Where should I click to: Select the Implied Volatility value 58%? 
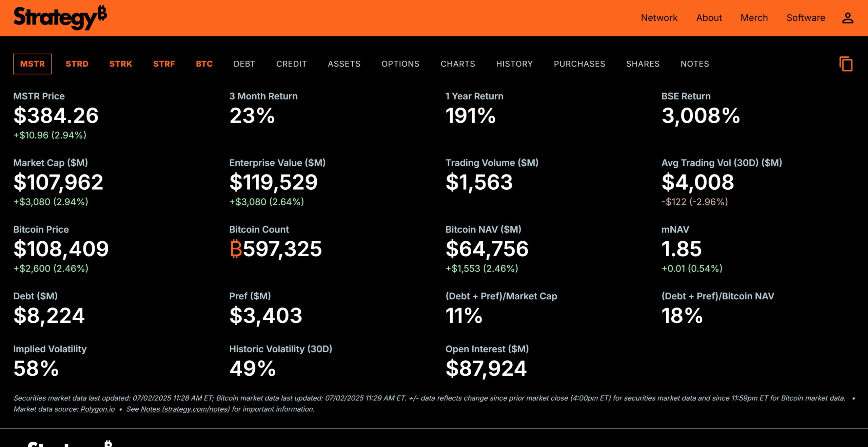pos(36,369)
